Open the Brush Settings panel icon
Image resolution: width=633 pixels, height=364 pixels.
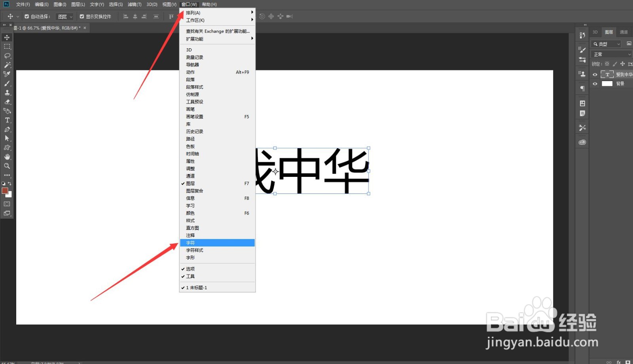pos(582,50)
